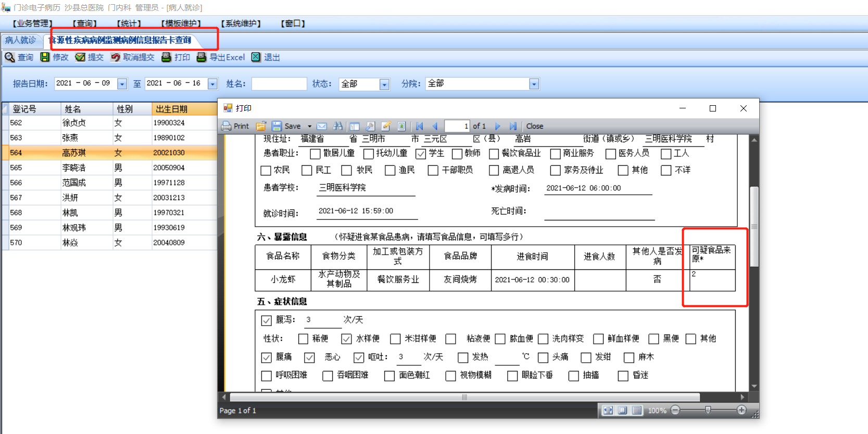Click the binoculars find icon in preview
This screenshot has width=868, height=434.
click(338, 126)
